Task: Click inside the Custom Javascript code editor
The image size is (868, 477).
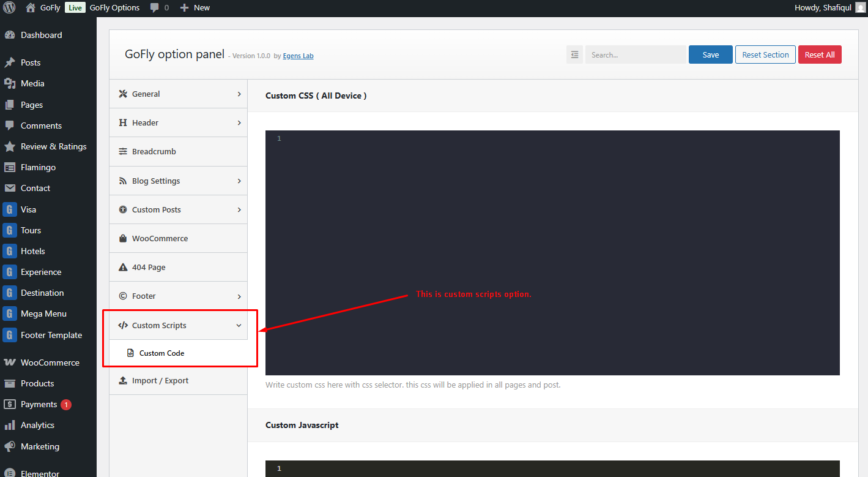Action: 552,469
